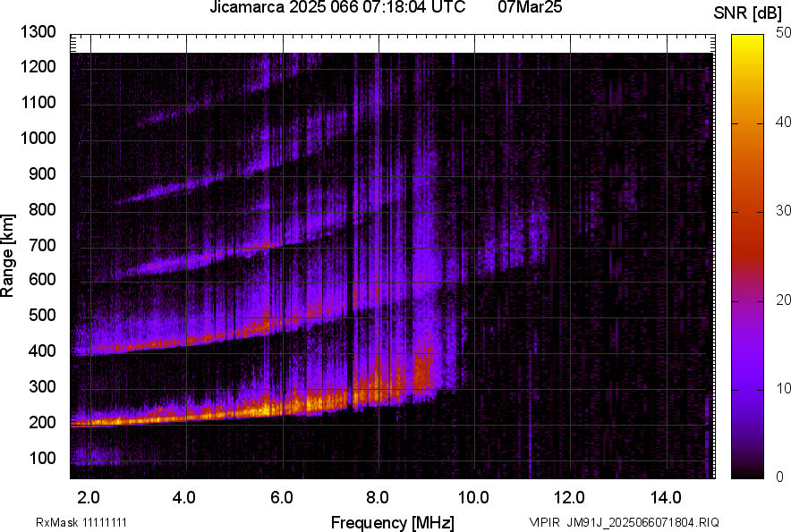Click the Jicamarca timestamp title text

tap(337, 8)
